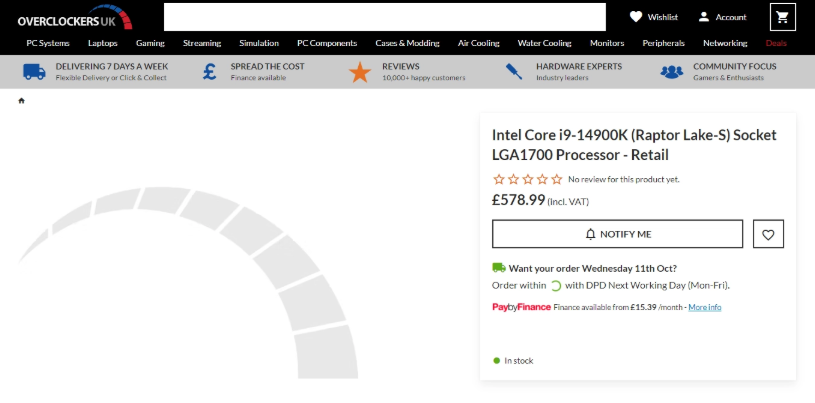
Task: Open the Account user icon
Action: tap(703, 17)
